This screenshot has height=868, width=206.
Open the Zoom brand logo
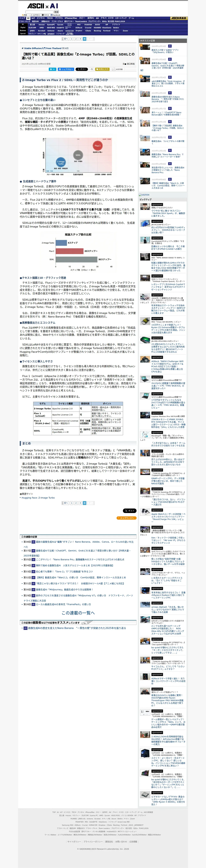pos(125,31)
